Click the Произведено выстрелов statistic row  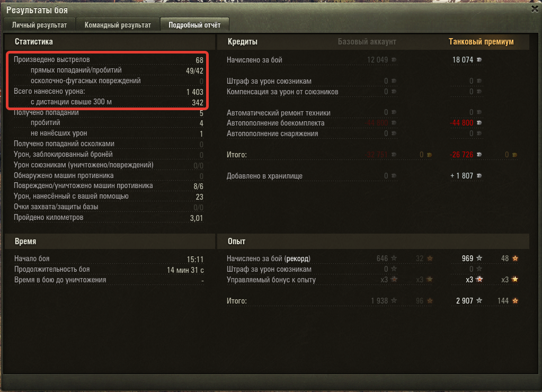click(x=109, y=60)
